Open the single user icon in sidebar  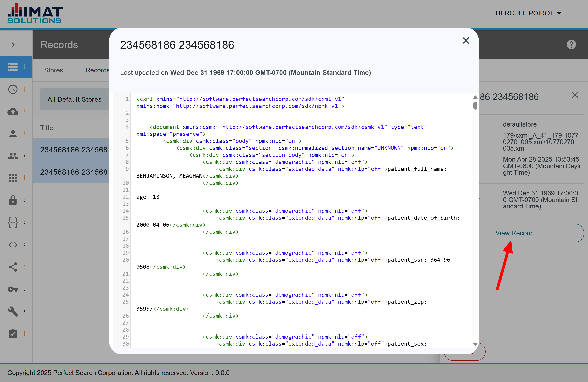13,134
